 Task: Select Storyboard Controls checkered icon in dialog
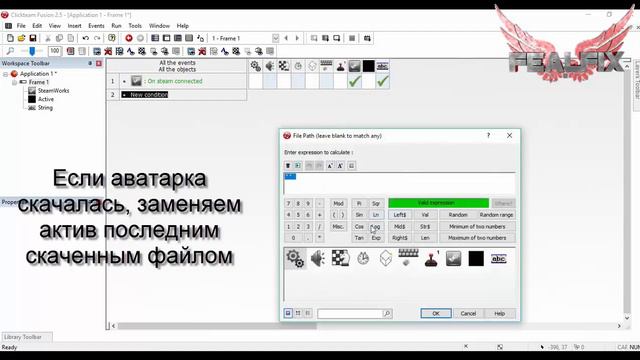340,258
